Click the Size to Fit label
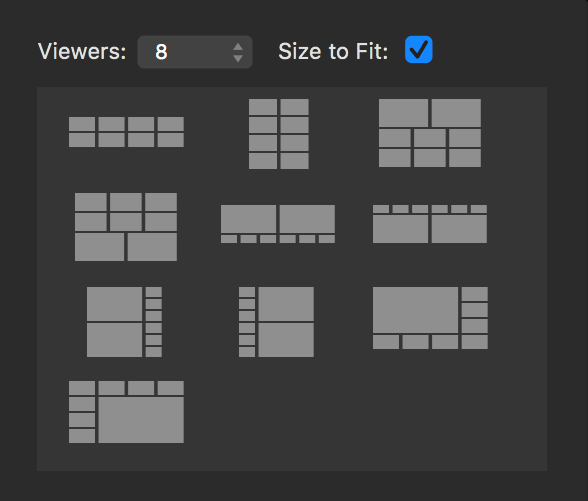 [333, 51]
